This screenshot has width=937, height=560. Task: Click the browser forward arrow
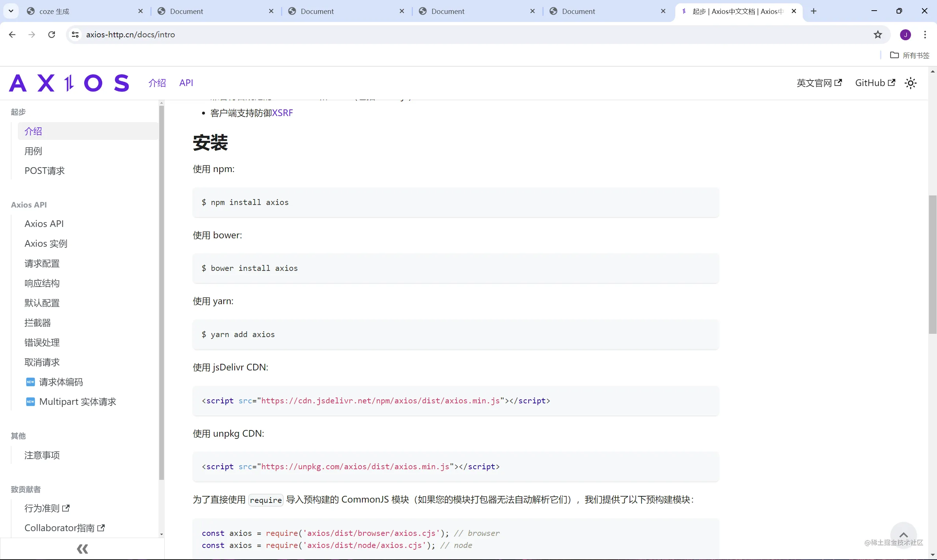(x=32, y=35)
